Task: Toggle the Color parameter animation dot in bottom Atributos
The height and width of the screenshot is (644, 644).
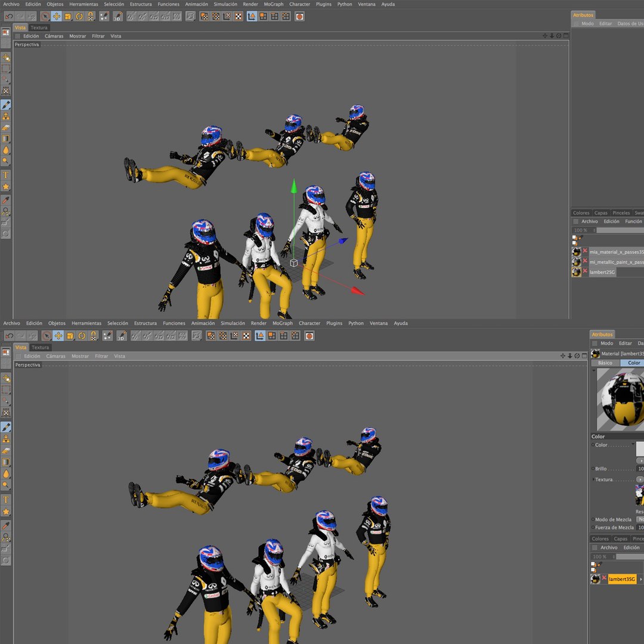Action: 593,445
